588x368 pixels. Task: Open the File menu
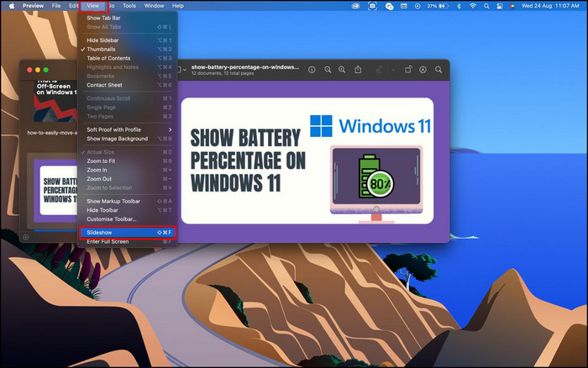[56, 6]
